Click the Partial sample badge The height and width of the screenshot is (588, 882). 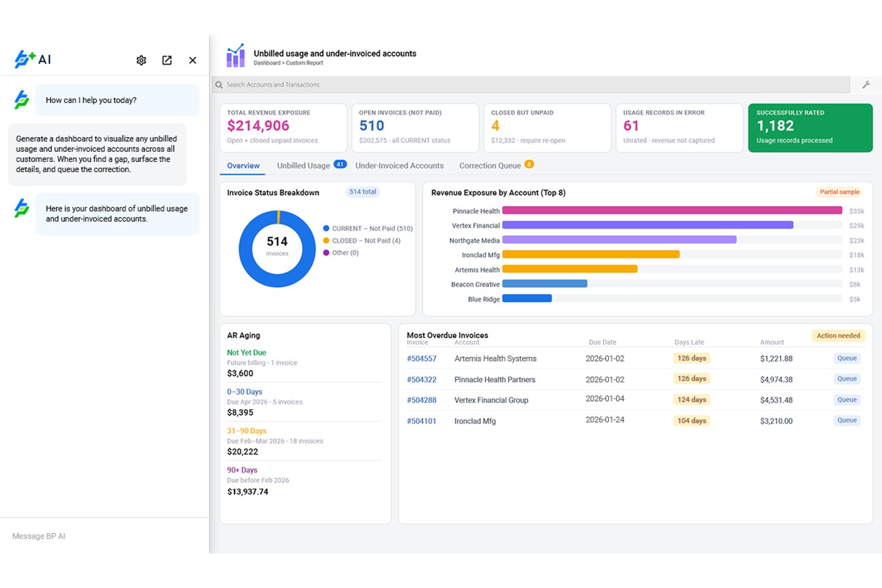pyautogui.click(x=840, y=192)
